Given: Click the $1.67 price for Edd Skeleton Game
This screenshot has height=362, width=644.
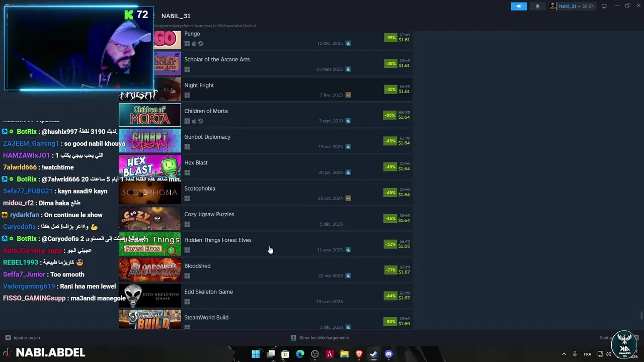Looking at the screenshot, I should click(x=404, y=298).
